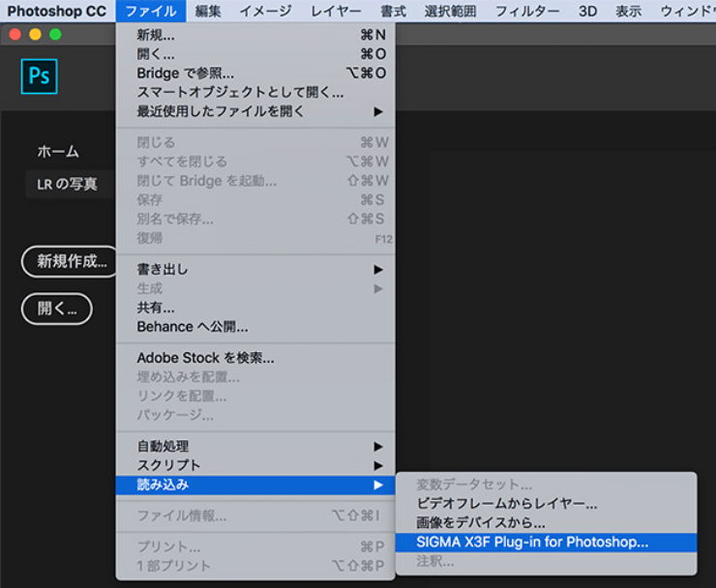
Task: Choose 開く... menu entry with ⌘O
Action: point(255,54)
